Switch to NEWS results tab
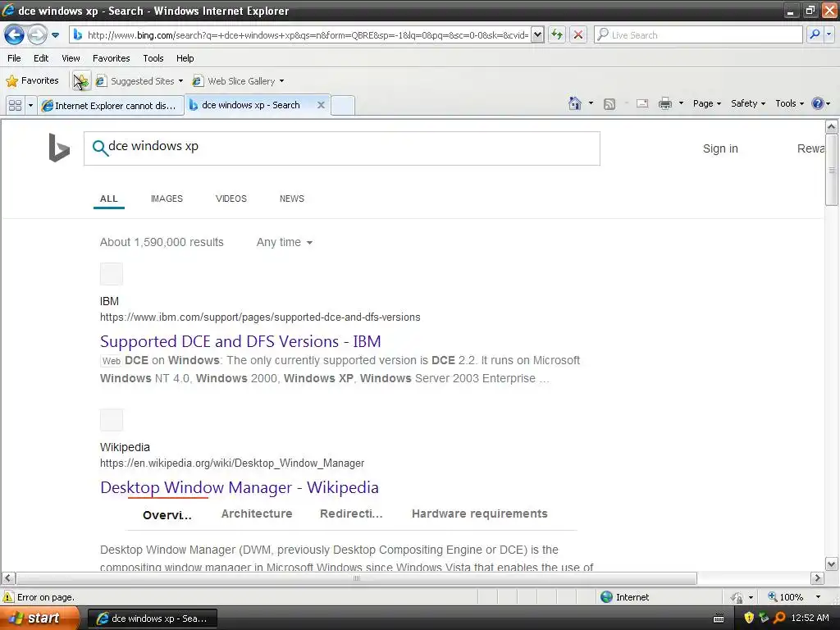840x630 pixels. (292, 199)
